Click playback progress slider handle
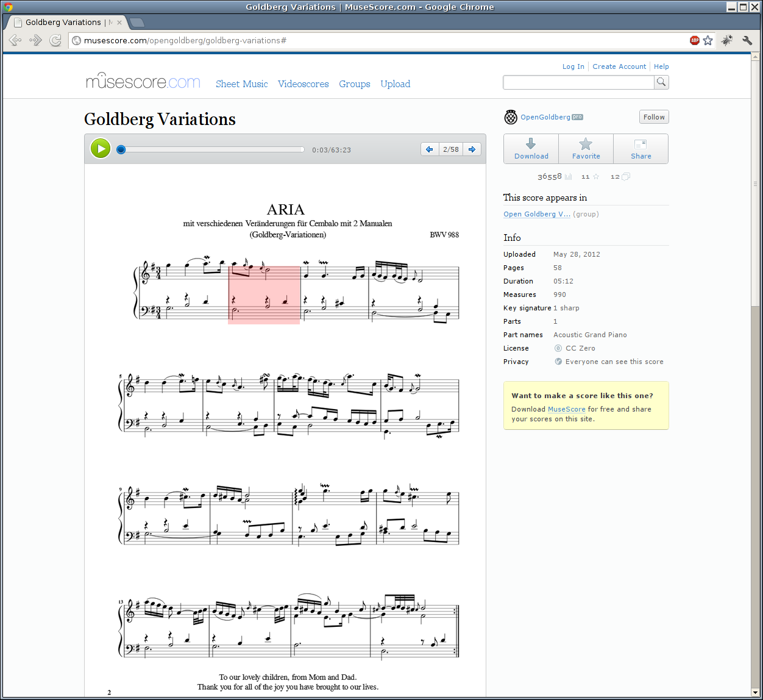This screenshot has width=763, height=700. tap(121, 149)
